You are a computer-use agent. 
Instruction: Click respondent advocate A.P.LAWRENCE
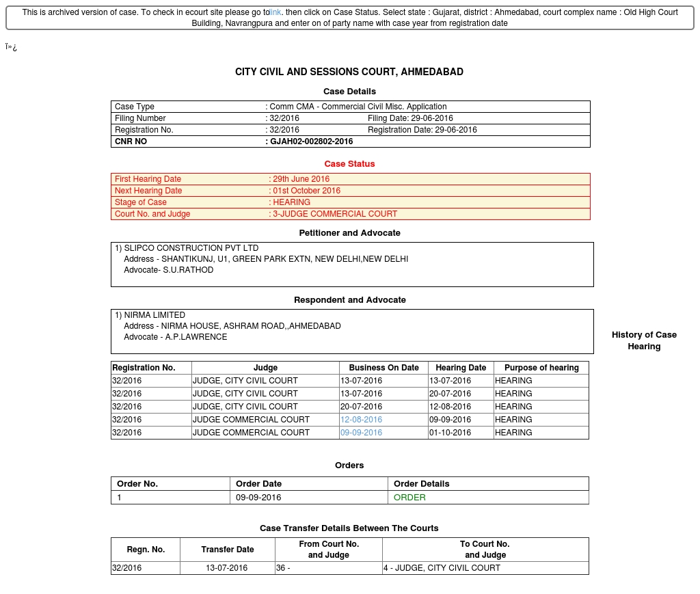pos(196,337)
